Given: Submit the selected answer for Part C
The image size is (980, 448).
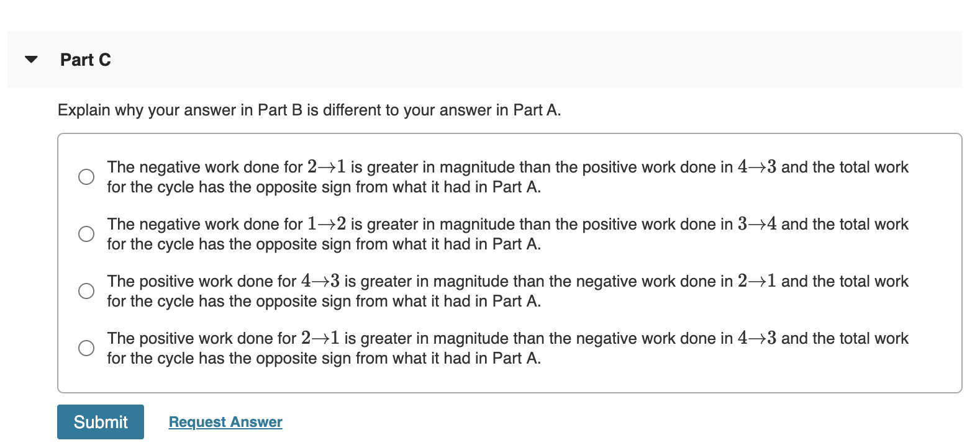Looking at the screenshot, I should point(100,421).
